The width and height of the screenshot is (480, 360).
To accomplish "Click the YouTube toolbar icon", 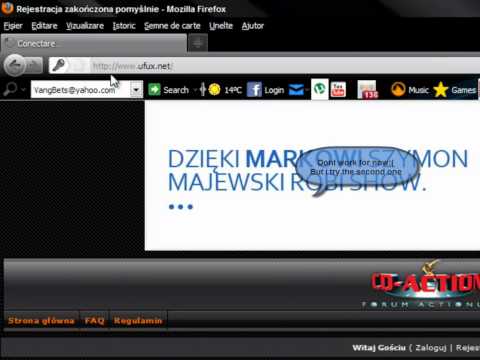I will [338, 90].
